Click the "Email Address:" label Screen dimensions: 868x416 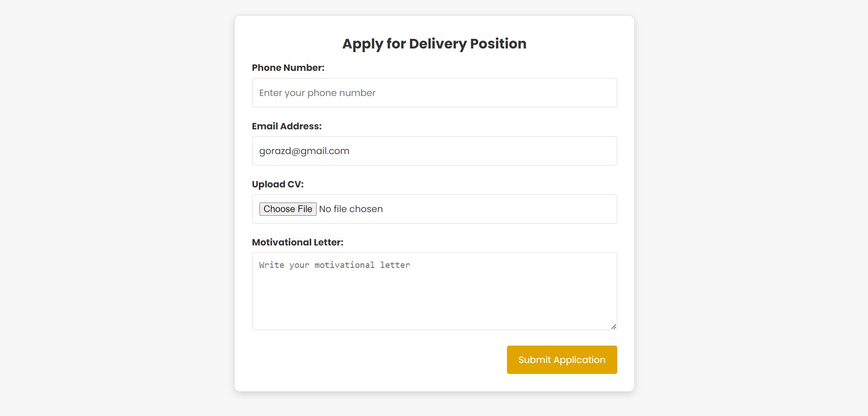(x=286, y=126)
